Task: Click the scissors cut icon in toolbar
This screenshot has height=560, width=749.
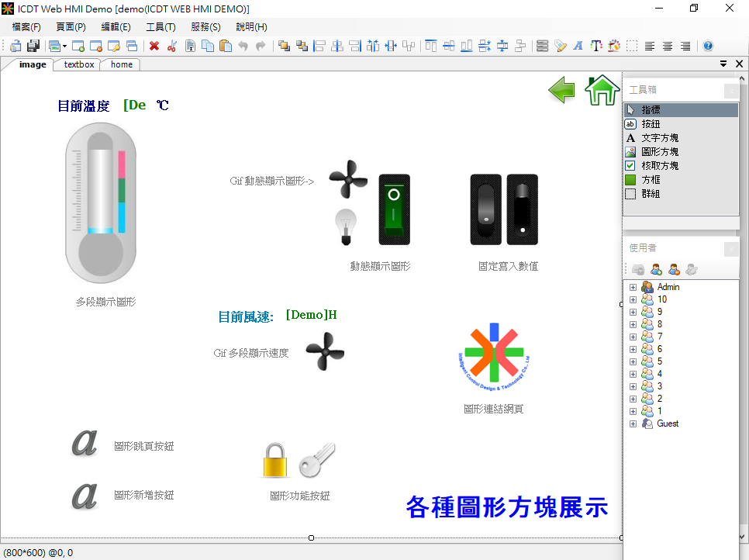Action: (172, 47)
